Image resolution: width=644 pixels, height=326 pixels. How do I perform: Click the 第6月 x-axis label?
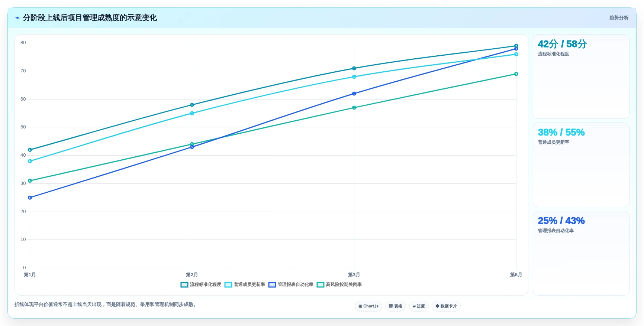pos(516,275)
